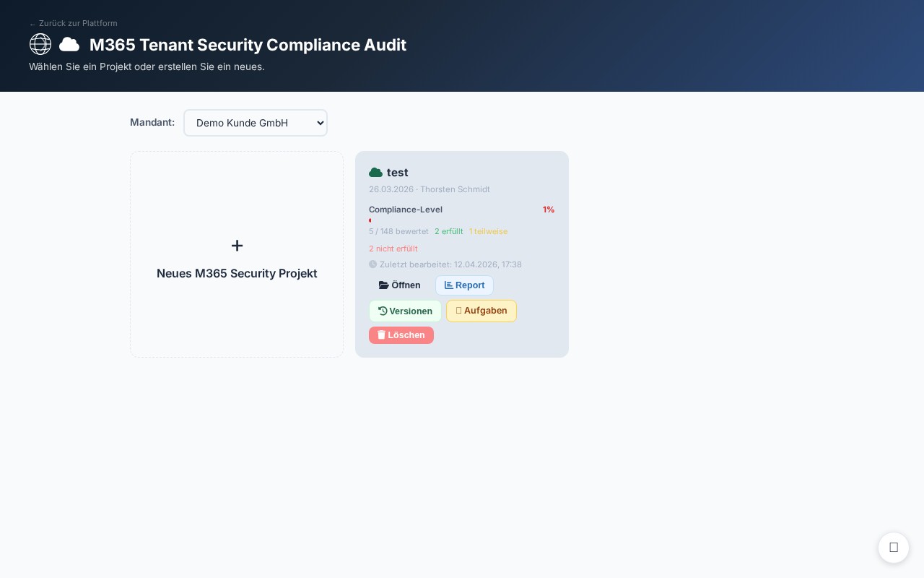Open the floating widget at bottom right

(x=894, y=548)
